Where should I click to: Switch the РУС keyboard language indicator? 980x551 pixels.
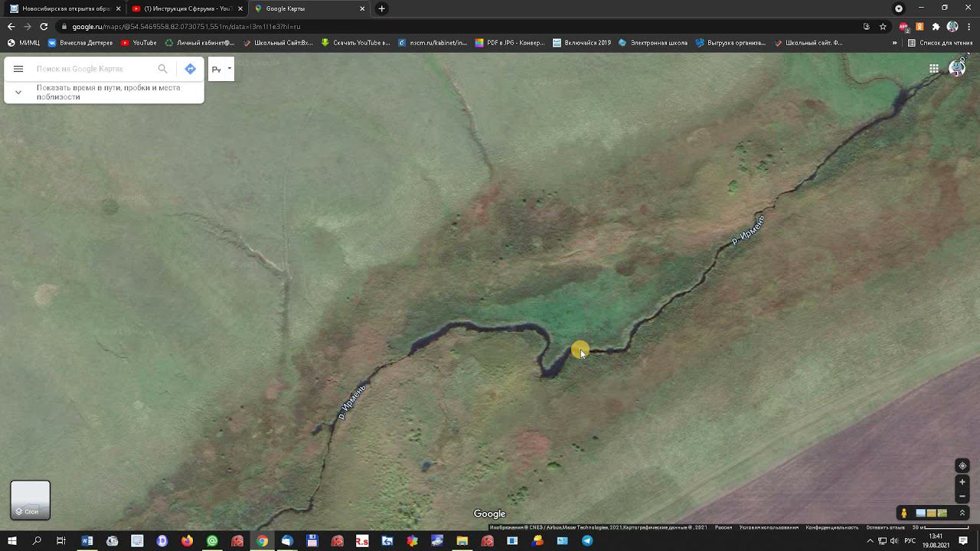pos(910,541)
